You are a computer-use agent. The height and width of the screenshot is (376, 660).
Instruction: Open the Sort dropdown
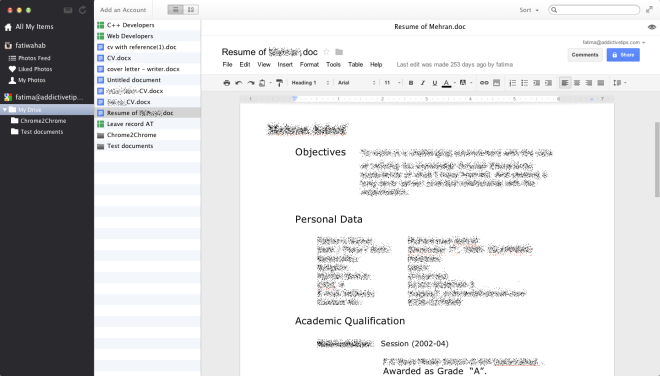(529, 10)
